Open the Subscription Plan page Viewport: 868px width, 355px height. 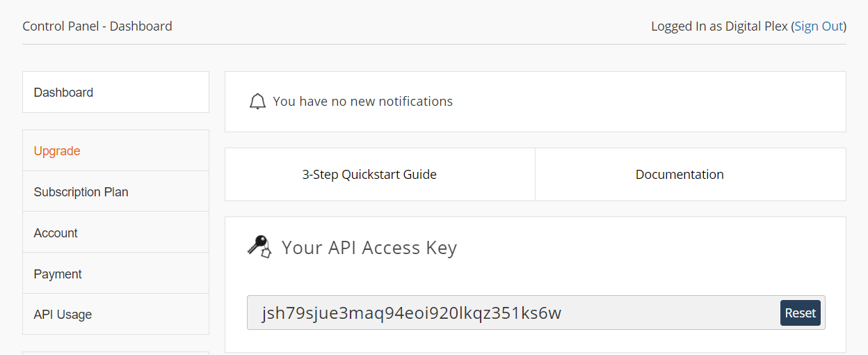115,191
